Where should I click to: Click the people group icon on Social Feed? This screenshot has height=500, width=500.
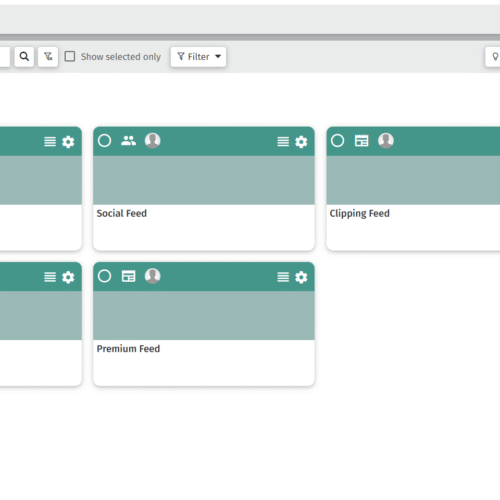(x=128, y=141)
